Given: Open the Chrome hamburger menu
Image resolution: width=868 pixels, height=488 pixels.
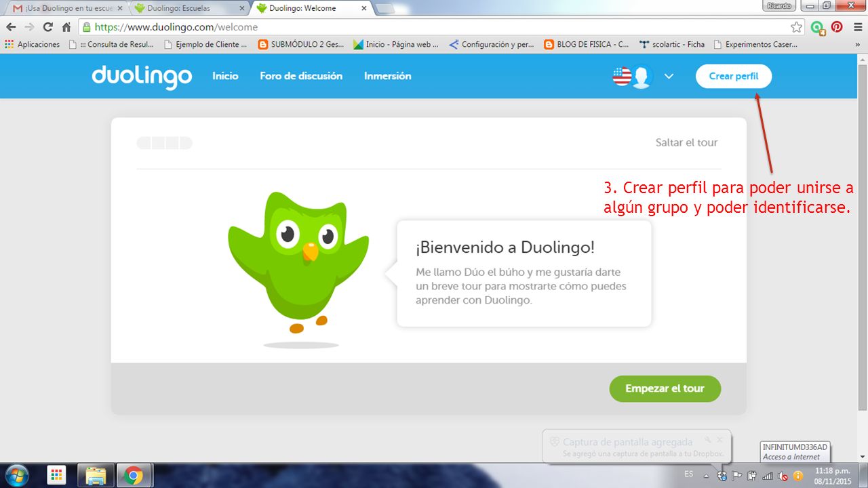Looking at the screenshot, I should (x=856, y=27).
